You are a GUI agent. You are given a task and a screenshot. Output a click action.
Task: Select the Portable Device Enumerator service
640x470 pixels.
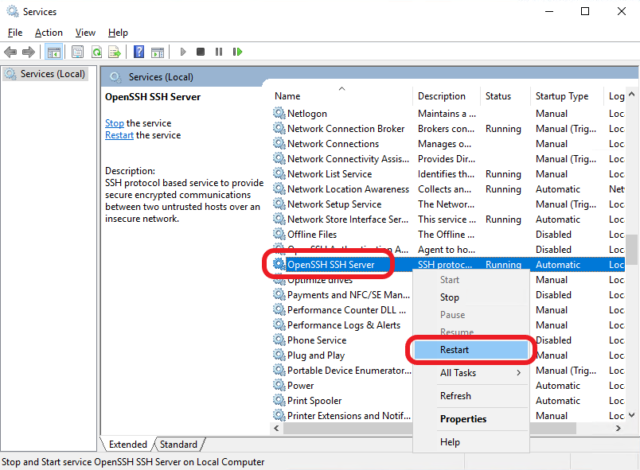coord(349,370)
